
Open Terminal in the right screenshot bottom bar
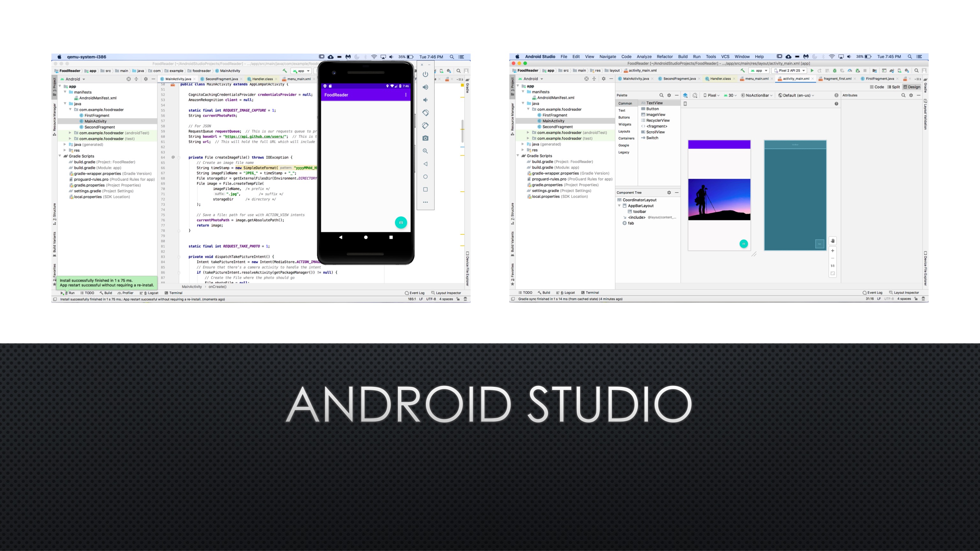pyautogui.click(x=590, y=292)
